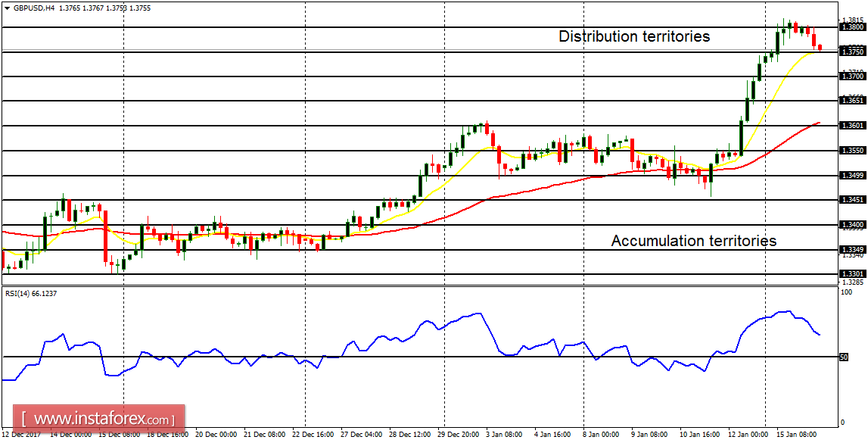This screenshot has height=443, width=868.
Task: Click the Distribution territories annotation
Action: (x=634, y=36)
